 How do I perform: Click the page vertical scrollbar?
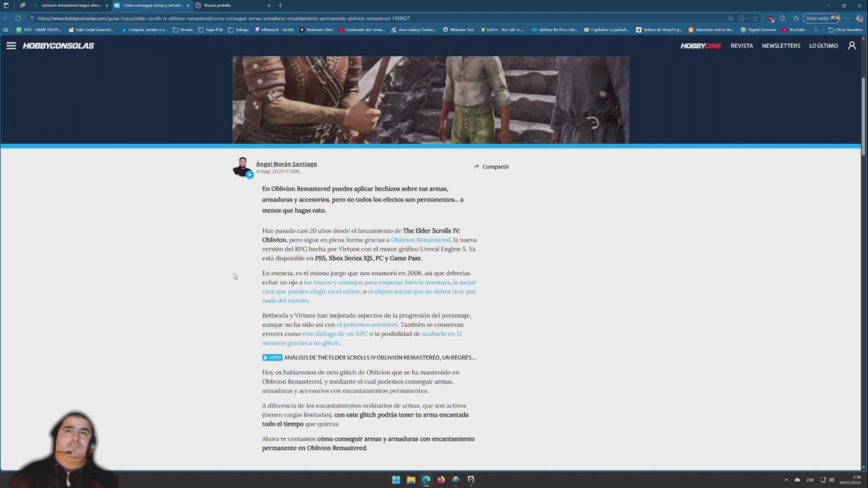point(864,115)
